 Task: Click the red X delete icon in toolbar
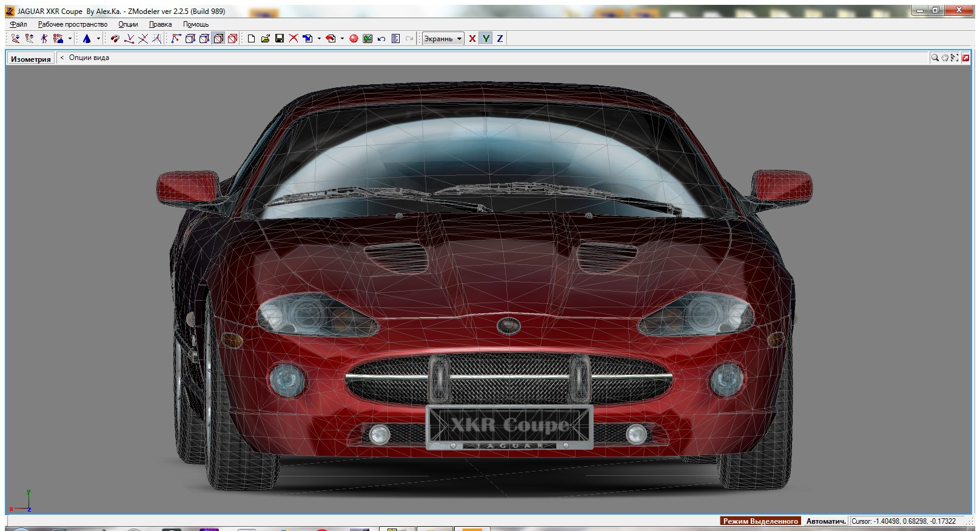pyautogui.click(x=294, y=38)
